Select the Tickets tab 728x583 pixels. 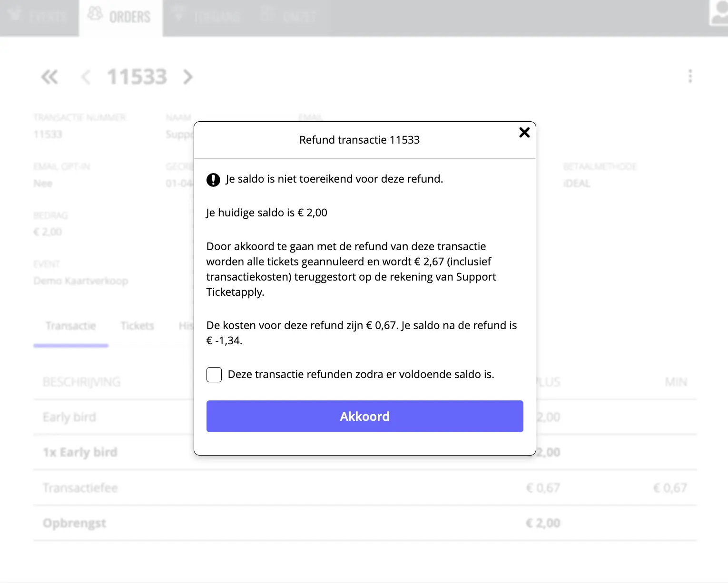click(137, 326)
